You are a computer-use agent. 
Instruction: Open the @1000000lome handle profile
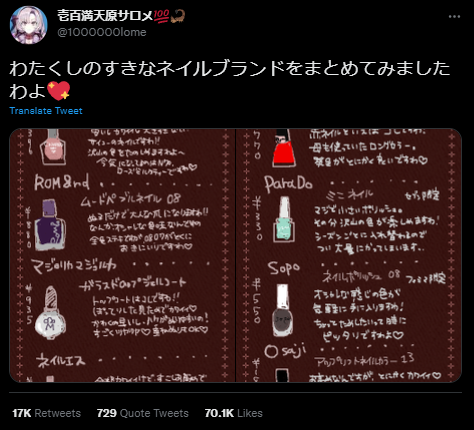pyautogui.click(x=102, y=32)
